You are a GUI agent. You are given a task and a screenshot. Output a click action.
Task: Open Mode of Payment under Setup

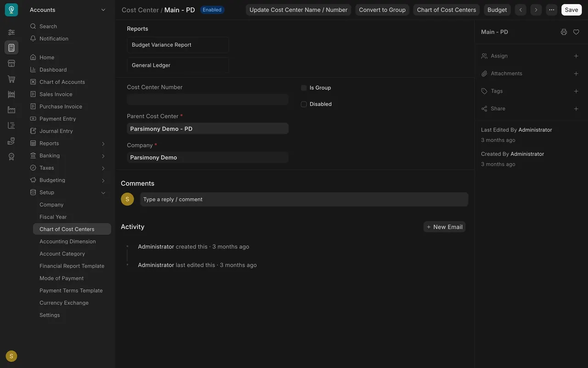(62, 278)
